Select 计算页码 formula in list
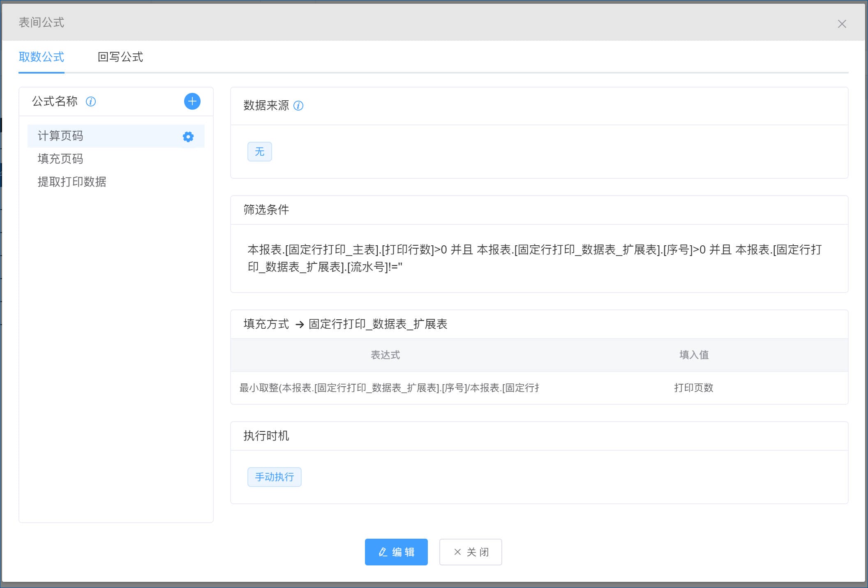 coord(116,136)
